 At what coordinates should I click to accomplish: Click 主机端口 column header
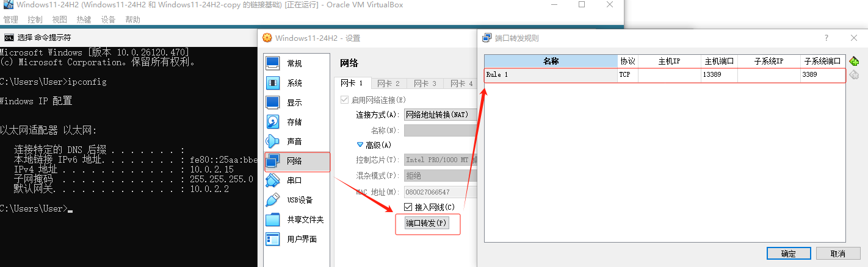point(719,62)
